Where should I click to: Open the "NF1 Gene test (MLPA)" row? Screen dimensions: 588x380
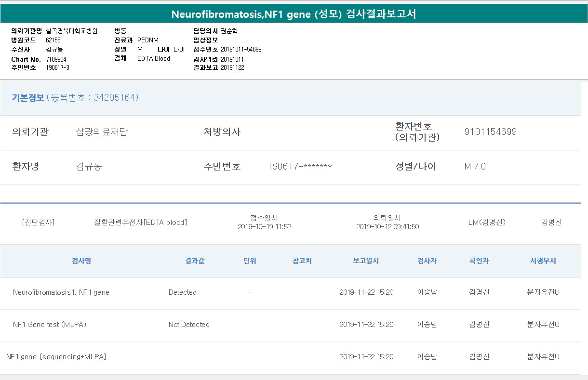pyautogui.click(x=50, y=325)
